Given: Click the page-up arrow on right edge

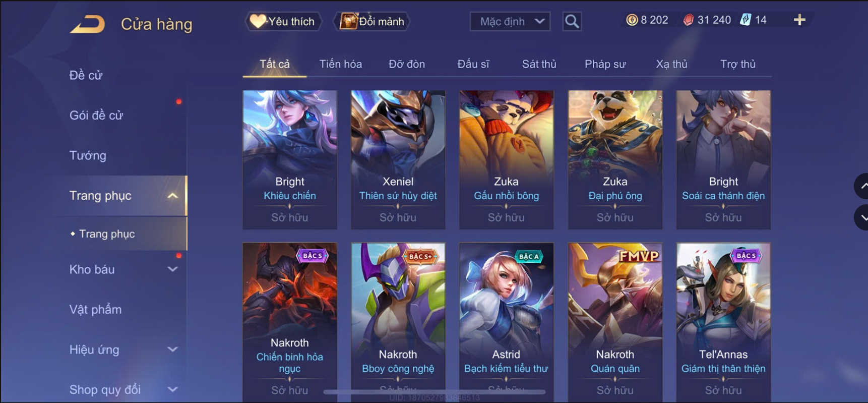Looking at the screenshot, I should 861,186.
